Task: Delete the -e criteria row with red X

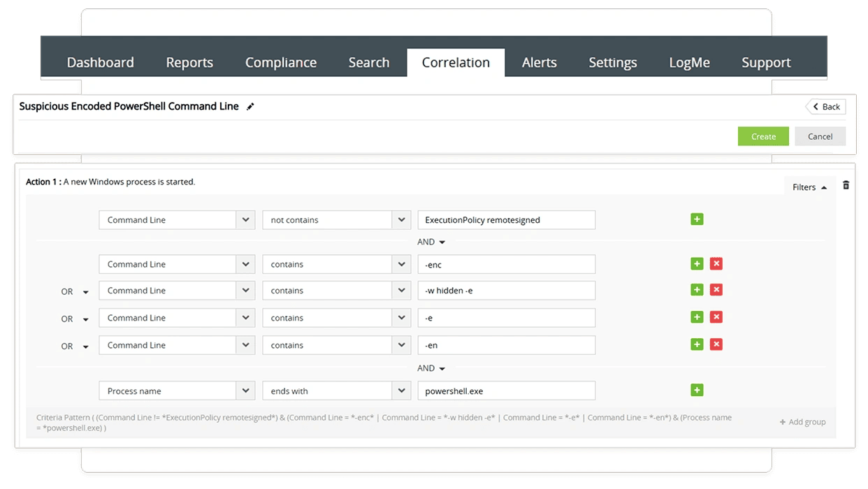Action: click(x=716, y=317)
